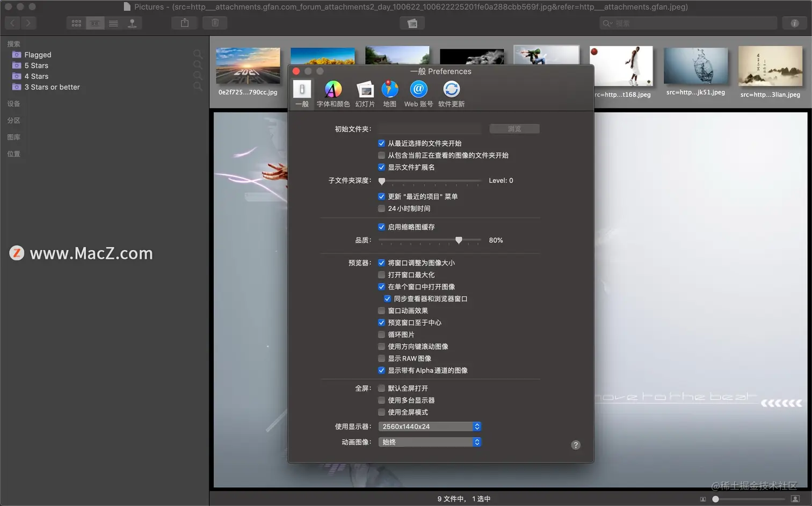Image resolution: width=812 pixels, height=506 pixels.
Task: Enable 显示 RAW 图像 checkbox
Action: [x=381, y=358]
